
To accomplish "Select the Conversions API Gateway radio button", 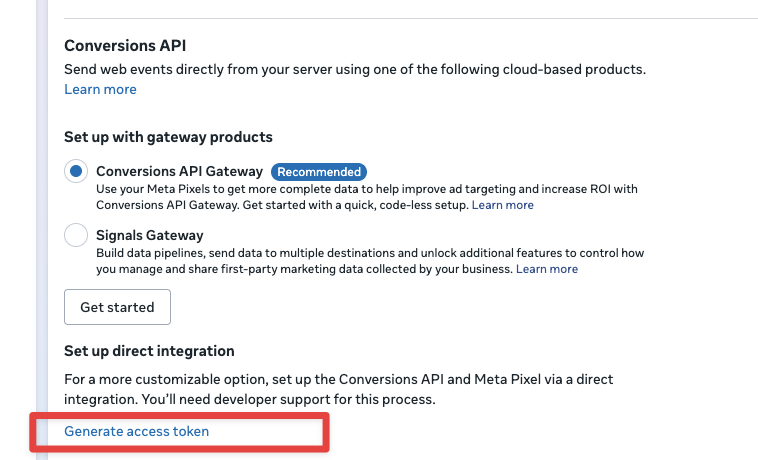I will (x=76, y=172).
